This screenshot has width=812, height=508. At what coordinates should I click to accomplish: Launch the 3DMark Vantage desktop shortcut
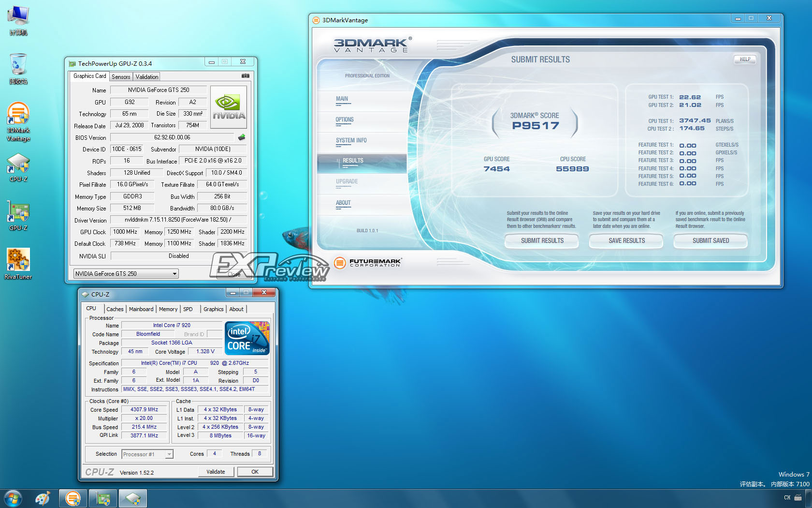[x=18, y=122]
